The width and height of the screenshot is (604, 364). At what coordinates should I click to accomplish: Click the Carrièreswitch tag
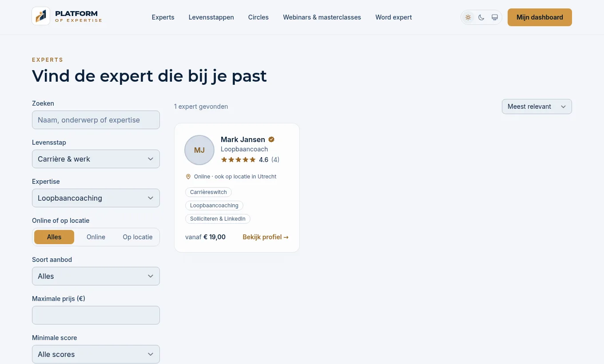tap(208, 192)
